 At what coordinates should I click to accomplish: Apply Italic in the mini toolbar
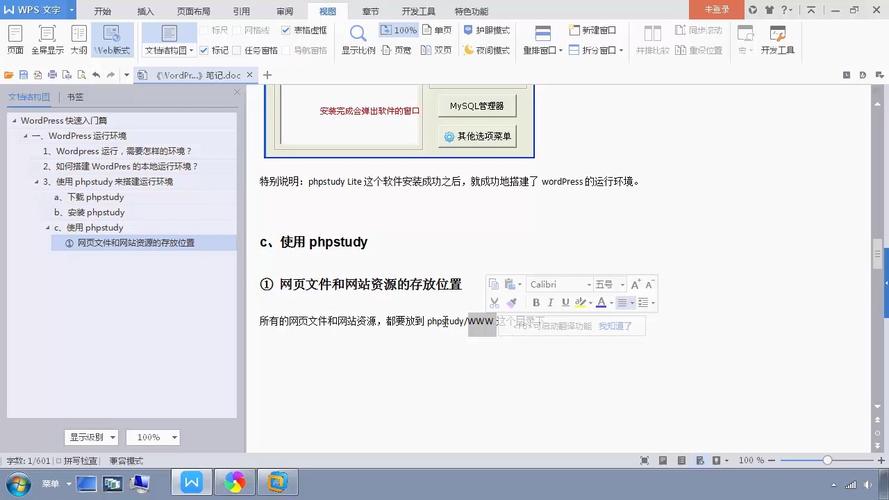[551, 303]
